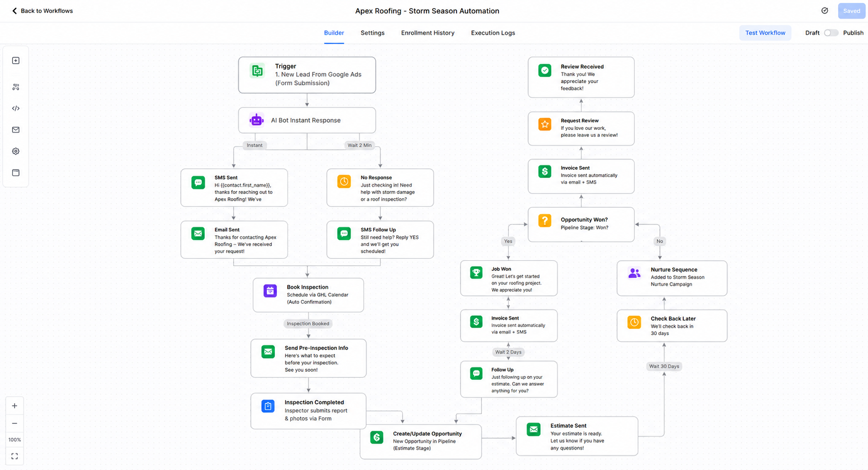The height and width of the screenshot is (470, 868).
Task: Select the No branch label
Action: [x=660, y=241]
